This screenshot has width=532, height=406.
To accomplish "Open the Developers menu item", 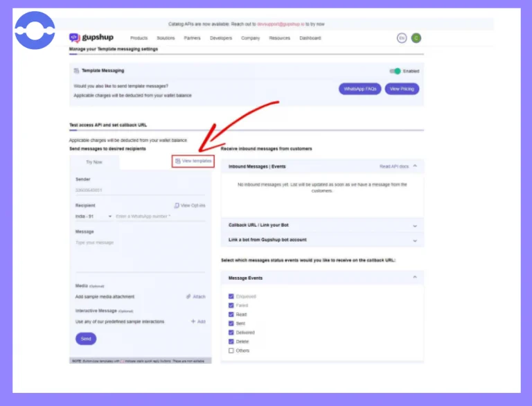I will tap(221, 38).
